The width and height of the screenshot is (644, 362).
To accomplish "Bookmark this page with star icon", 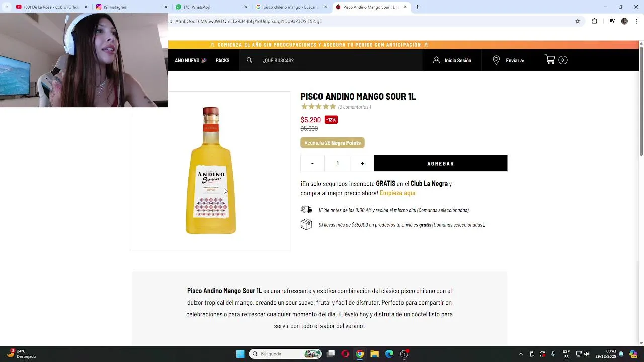I will [x=578, y=21].
